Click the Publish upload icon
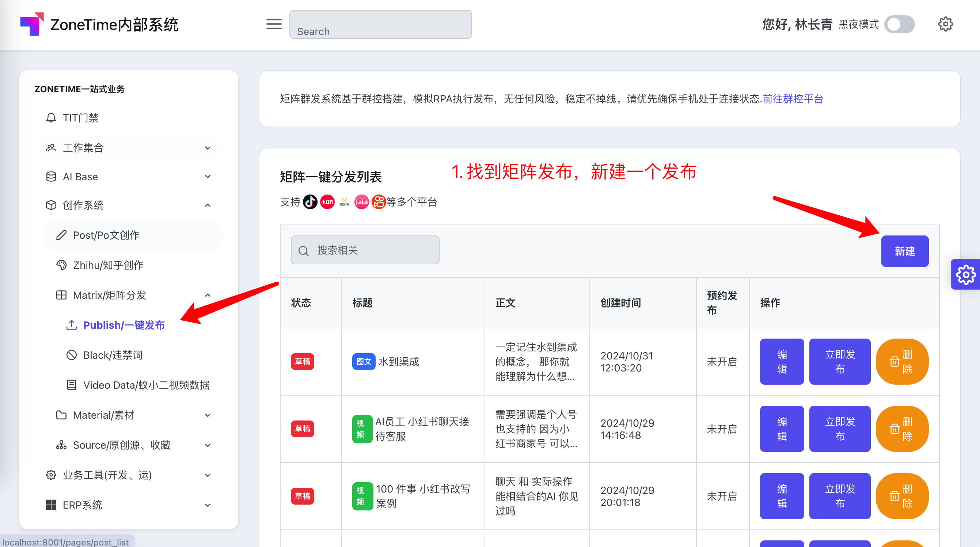This screenshot has height=547, width=980. click(72, 325)
